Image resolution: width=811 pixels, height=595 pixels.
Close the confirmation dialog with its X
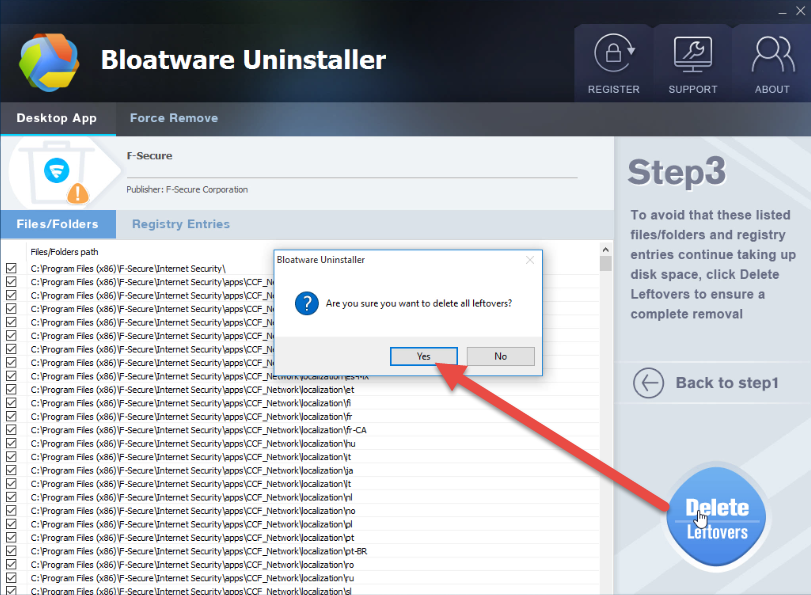530,260
